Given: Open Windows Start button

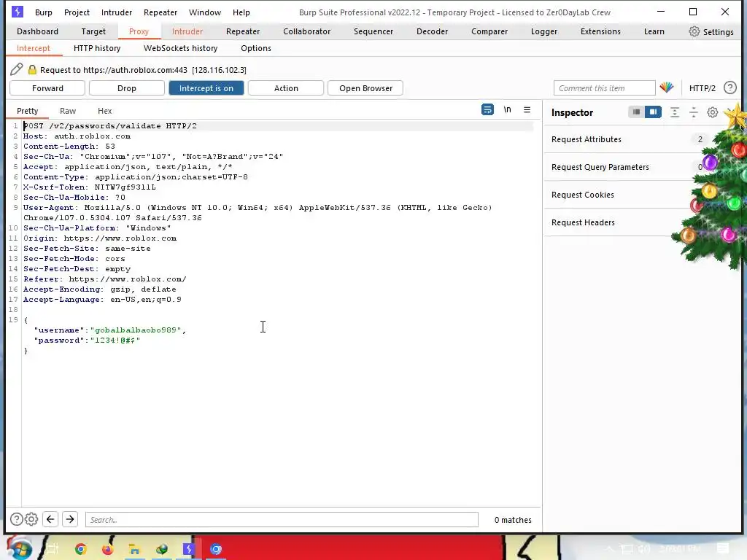Looking at the screenshot, I should [20, 548].
